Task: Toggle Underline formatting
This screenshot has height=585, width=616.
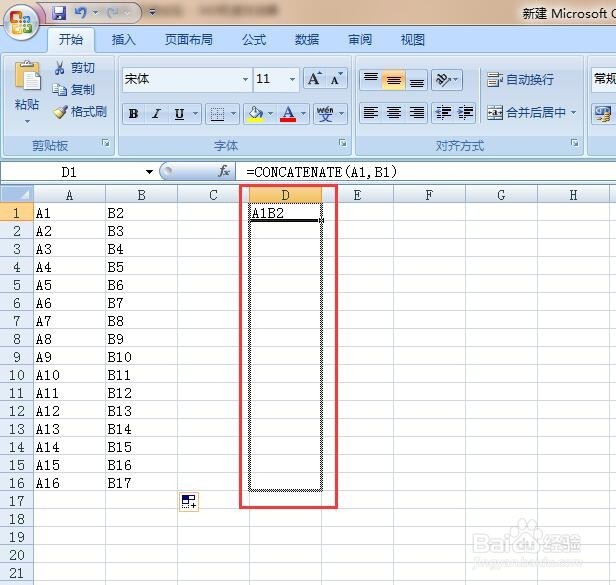Action: [180, 114]
